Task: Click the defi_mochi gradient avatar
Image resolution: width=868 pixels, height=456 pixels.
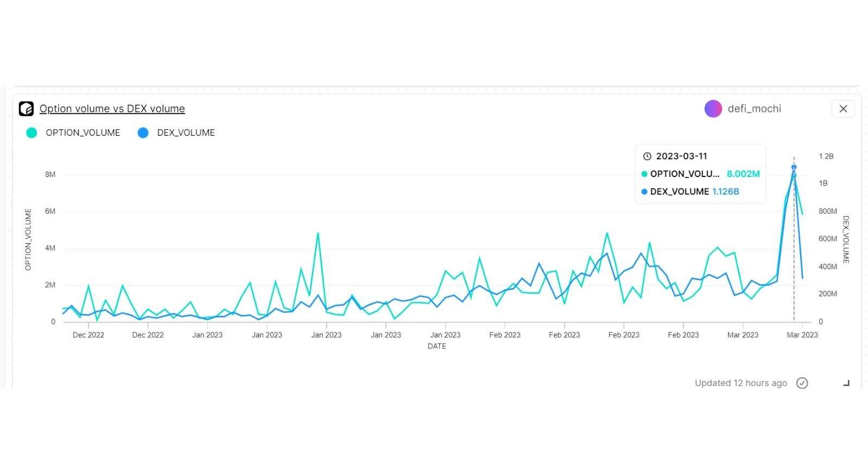Action: pyautogui.click(x=713, y=109)
